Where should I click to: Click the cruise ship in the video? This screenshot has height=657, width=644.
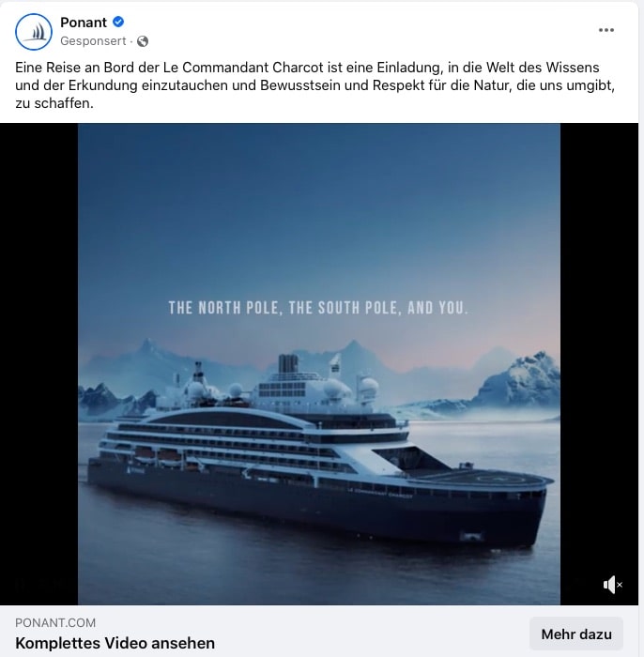coord(318,457)
